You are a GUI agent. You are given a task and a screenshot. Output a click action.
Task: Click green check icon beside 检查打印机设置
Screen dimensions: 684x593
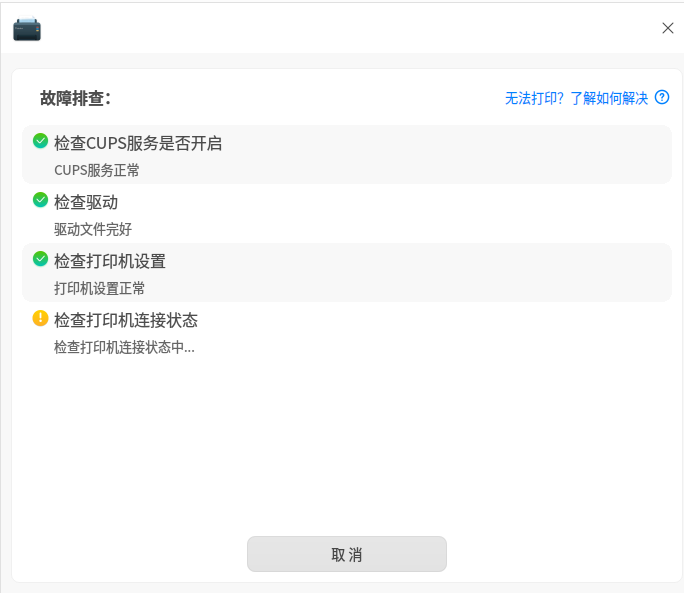tap(41, 259)
